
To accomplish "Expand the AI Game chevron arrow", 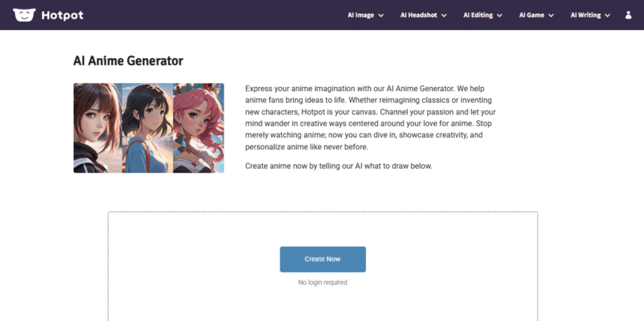I will pyautogui.click(x=551, y=16).
